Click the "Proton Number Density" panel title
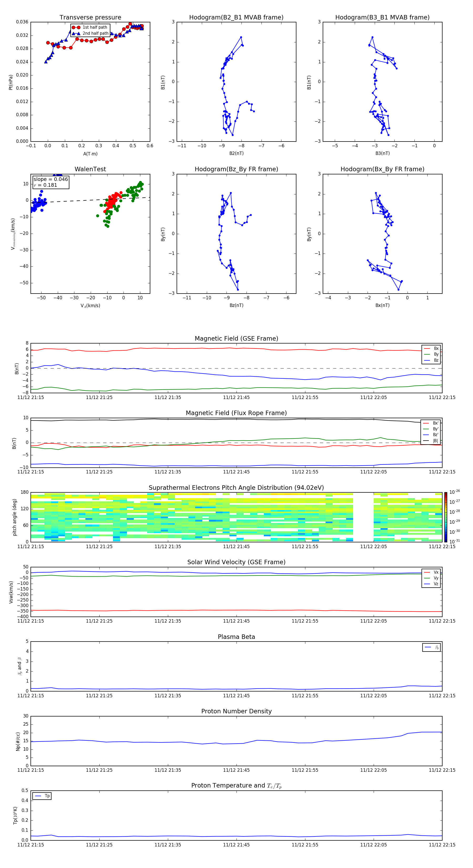This screenshot has height=868, width=473. tap(236, 711)
